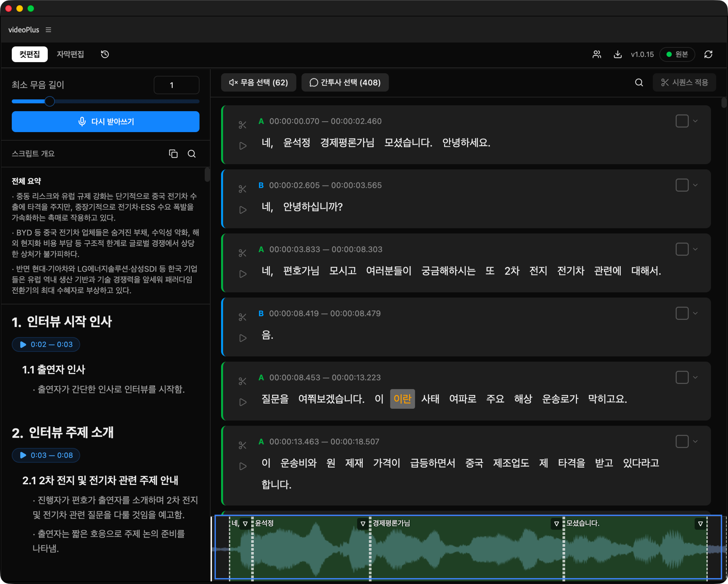Open the videoPlus hamburger menu

pos(48,30)
